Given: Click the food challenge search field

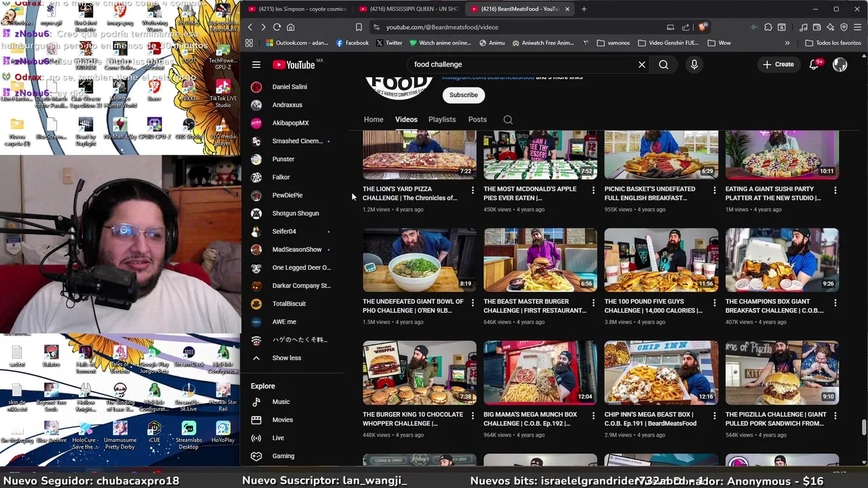Looking at the screenshot, I should coord(522,64).
